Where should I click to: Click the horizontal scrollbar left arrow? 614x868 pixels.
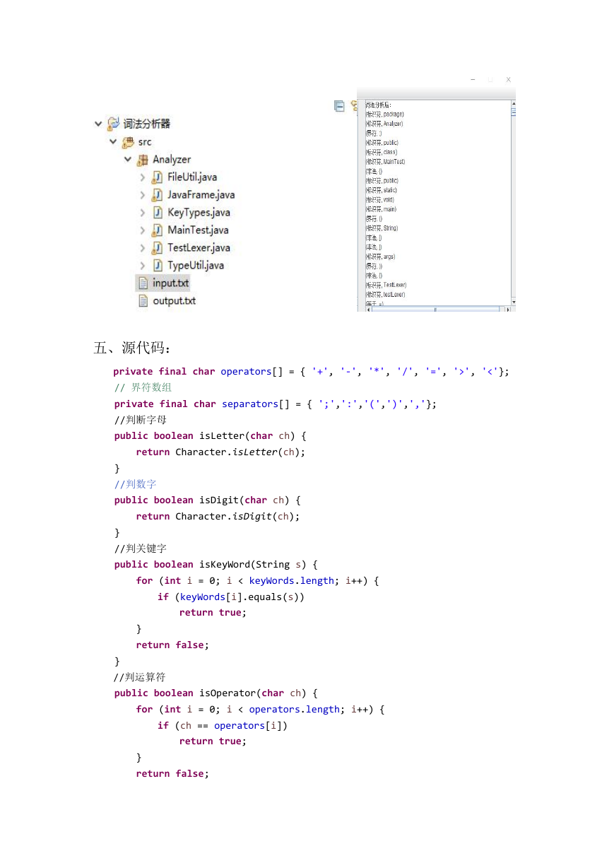[367, 309]
